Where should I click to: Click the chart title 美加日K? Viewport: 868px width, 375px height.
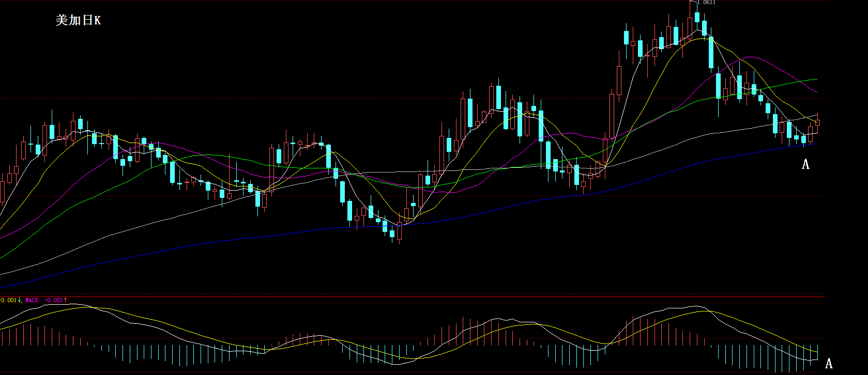(78, 20)
